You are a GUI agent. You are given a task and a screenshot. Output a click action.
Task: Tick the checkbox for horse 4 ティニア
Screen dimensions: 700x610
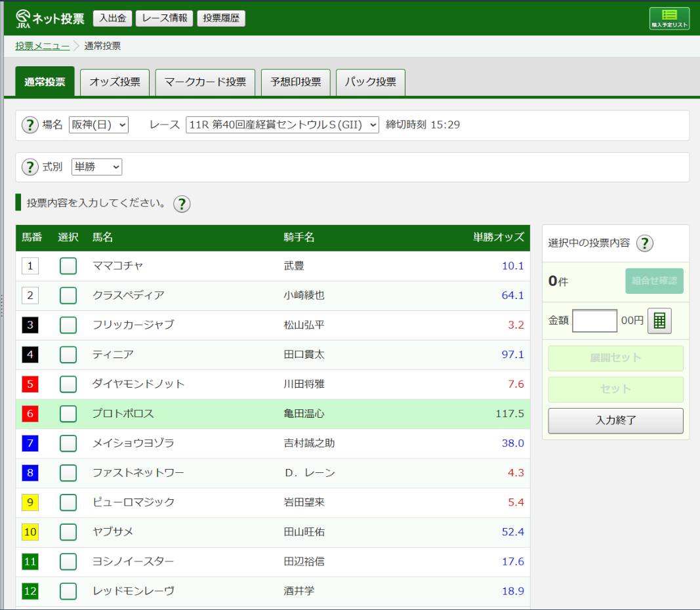(x=68, y=355)
